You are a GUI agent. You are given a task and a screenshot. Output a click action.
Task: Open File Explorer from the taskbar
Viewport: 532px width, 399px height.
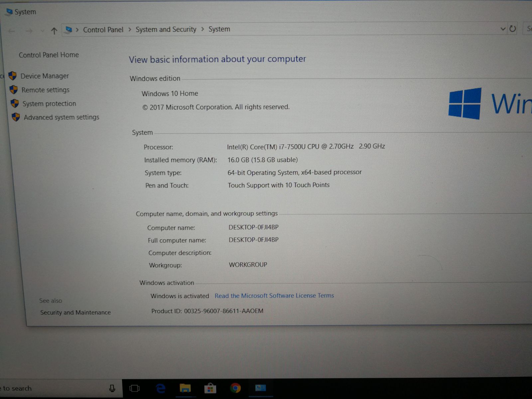185,388
